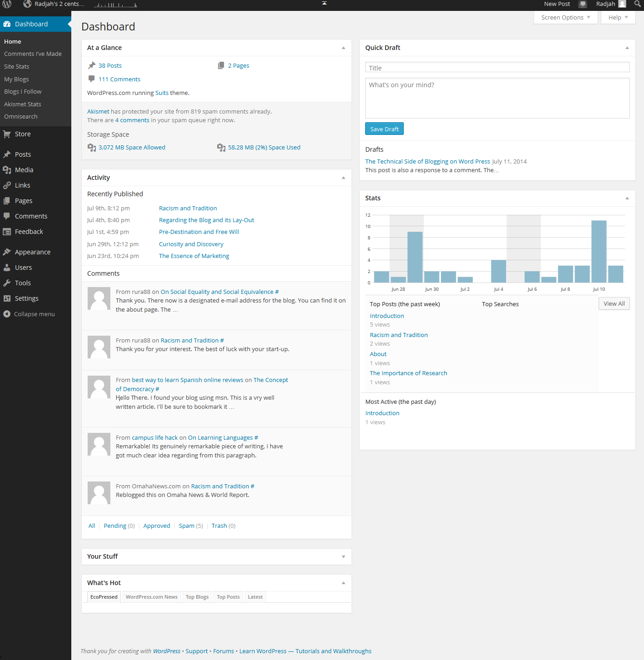The width and height of the screenshot is (644, 660).
Task: Click the Collapse menu arrow icon
Action: coord(7,314)
